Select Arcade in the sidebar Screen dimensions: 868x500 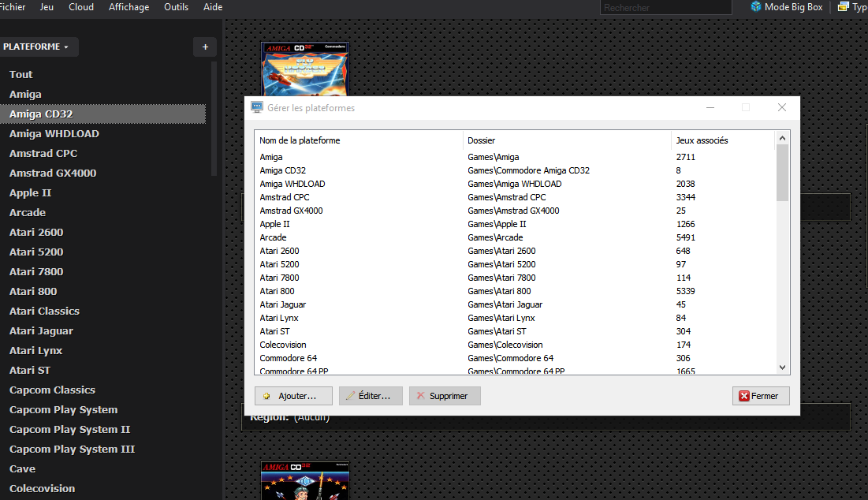click(x=27, y=212)
